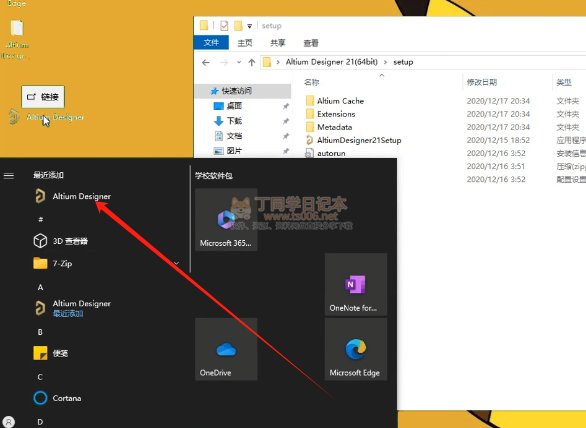The height and width of the screenshot is (428, 586).
Task: Open the quick access toolbar dropdown
Action: [249, 26]
